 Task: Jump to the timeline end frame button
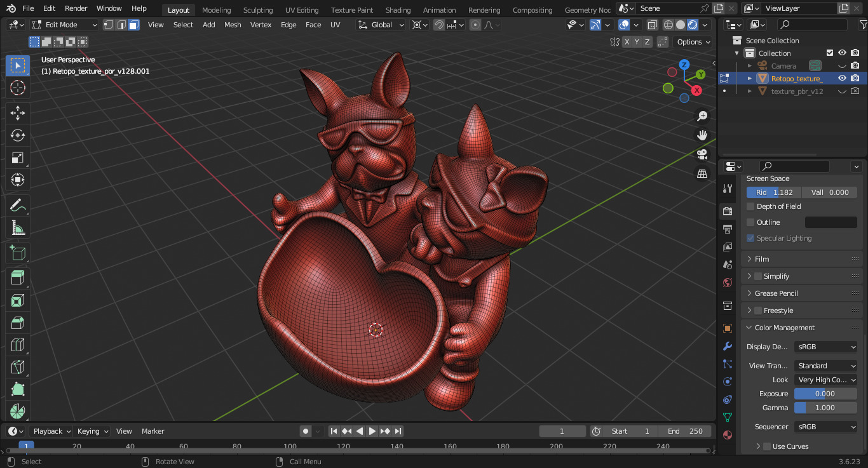(x=398, y=431)
